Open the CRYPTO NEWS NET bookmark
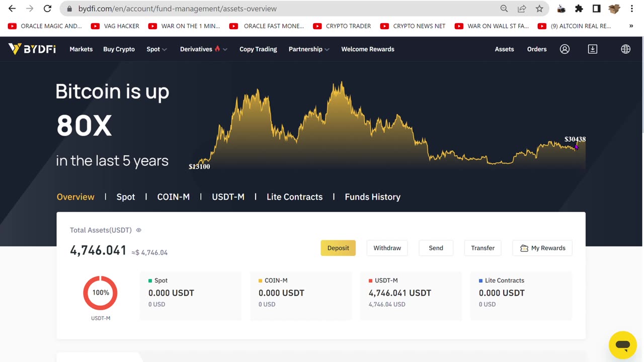Viewport: 644px width, 362px height. 413,26
